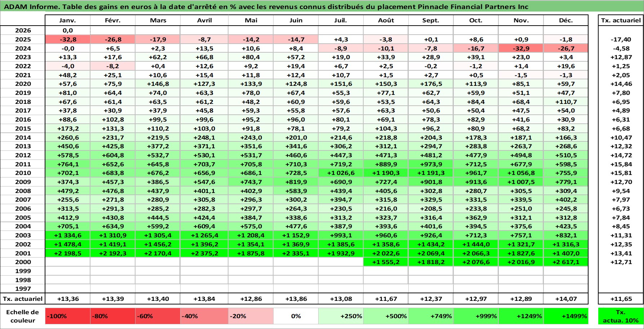
Task: Click the Tx. actua. 10% legend box
Action: point(621,316)
